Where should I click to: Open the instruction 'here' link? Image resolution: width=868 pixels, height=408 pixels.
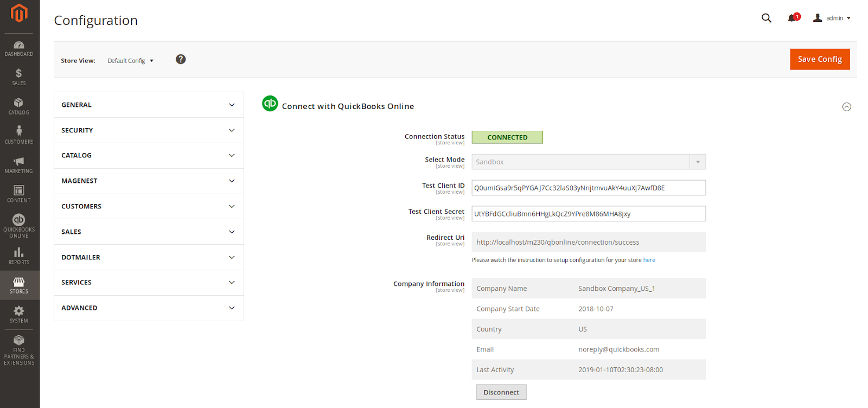tap(649, 260)
